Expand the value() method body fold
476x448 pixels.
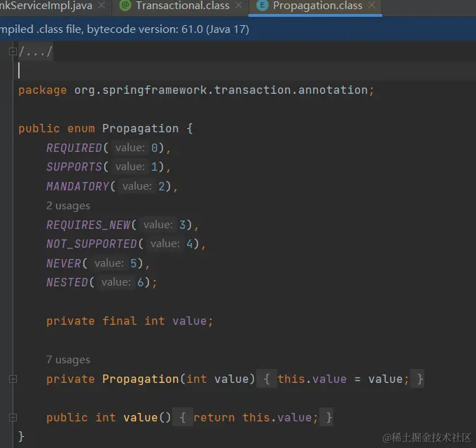[13, 418]
